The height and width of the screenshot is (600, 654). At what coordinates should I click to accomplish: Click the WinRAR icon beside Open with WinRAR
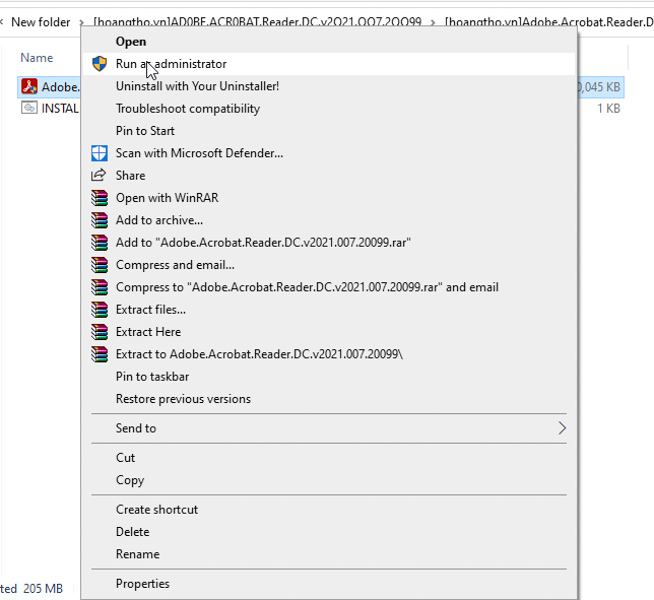point(99,198)
